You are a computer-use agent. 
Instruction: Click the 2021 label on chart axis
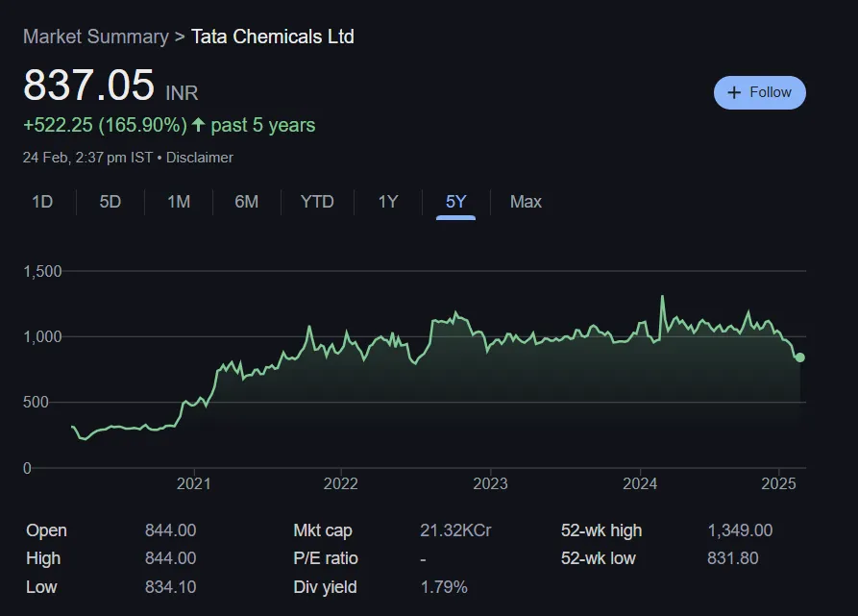(x=194, y=483)
